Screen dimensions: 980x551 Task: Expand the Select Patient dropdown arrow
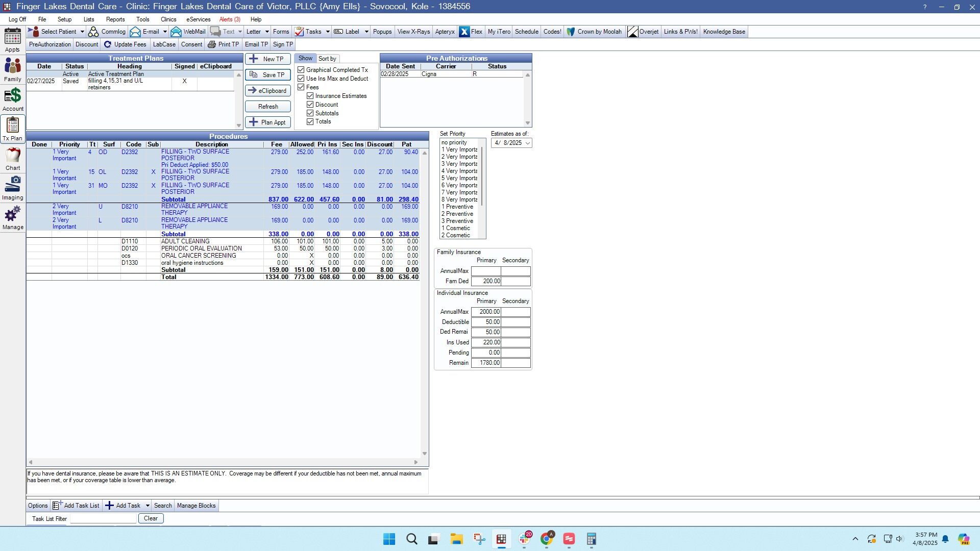pyautogui.click(x=82, y=32)
